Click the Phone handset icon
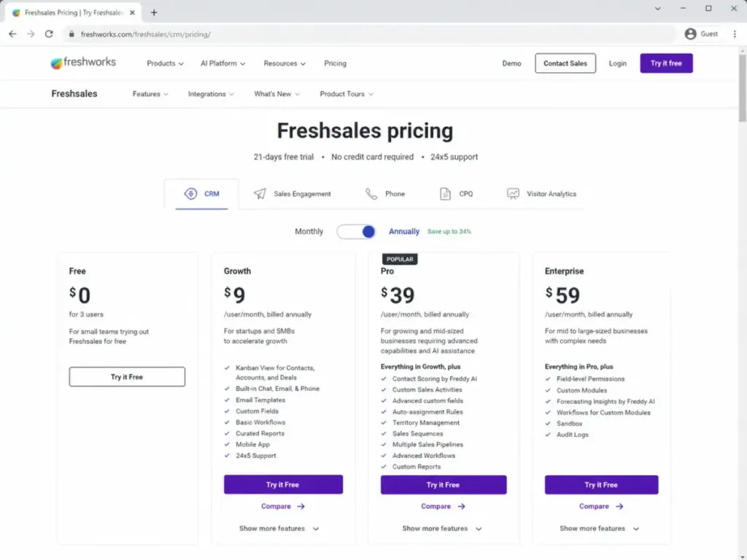 tap(371, 194)
